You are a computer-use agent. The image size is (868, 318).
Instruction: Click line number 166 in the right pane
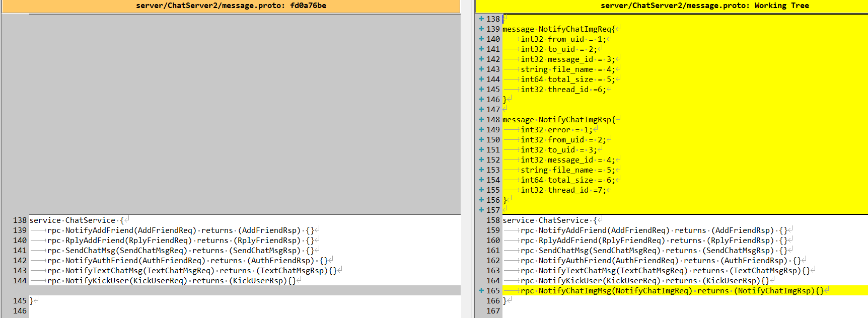coord(493,301)
